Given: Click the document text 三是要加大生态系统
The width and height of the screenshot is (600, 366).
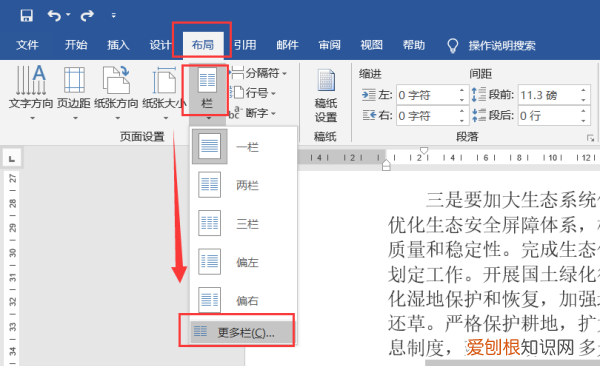Looking at the screenshot, I should (x=513, y=199).
